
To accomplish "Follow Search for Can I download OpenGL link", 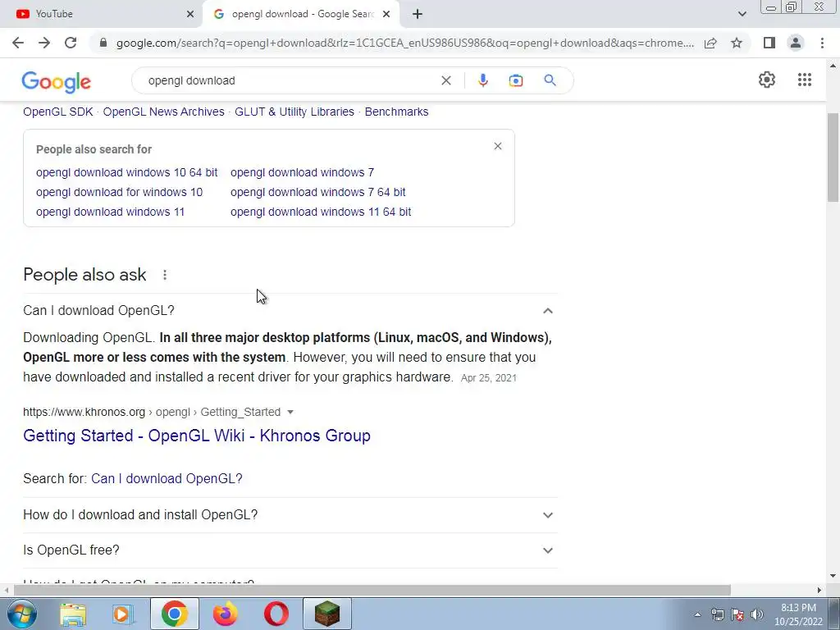I will click(167, 478).
